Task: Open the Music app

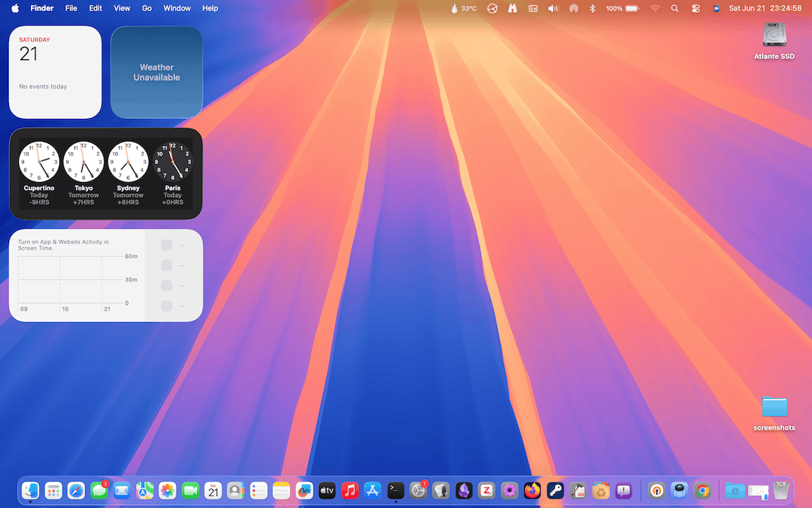Action: [350, 491]
